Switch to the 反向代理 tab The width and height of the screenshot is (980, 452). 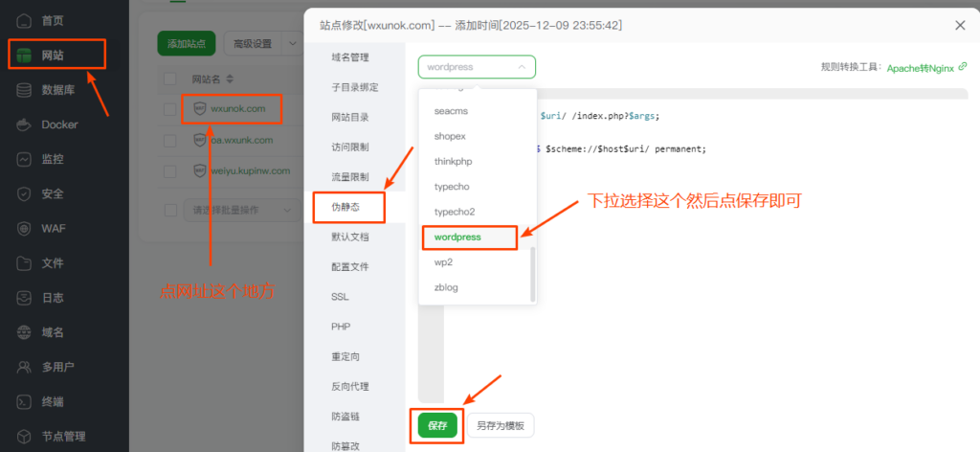(x=354, y=386)
